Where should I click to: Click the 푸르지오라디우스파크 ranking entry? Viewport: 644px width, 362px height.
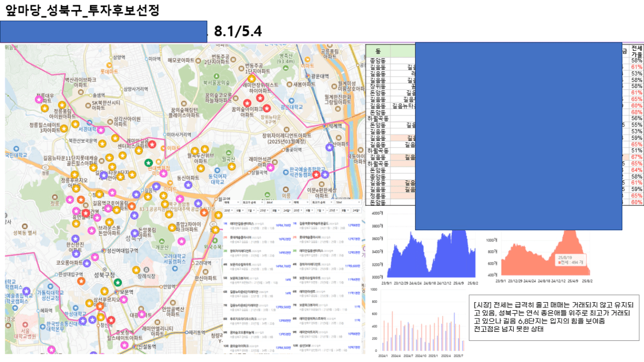coord(258,320)
